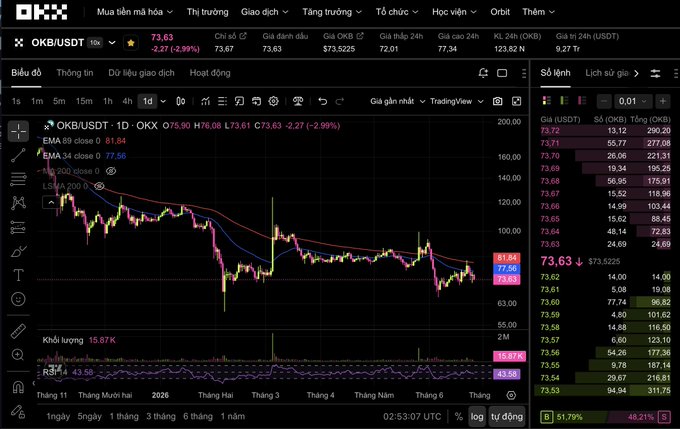Open the 0,01 order book precision dropdown

pyautogui.click(x=632, y=101)
